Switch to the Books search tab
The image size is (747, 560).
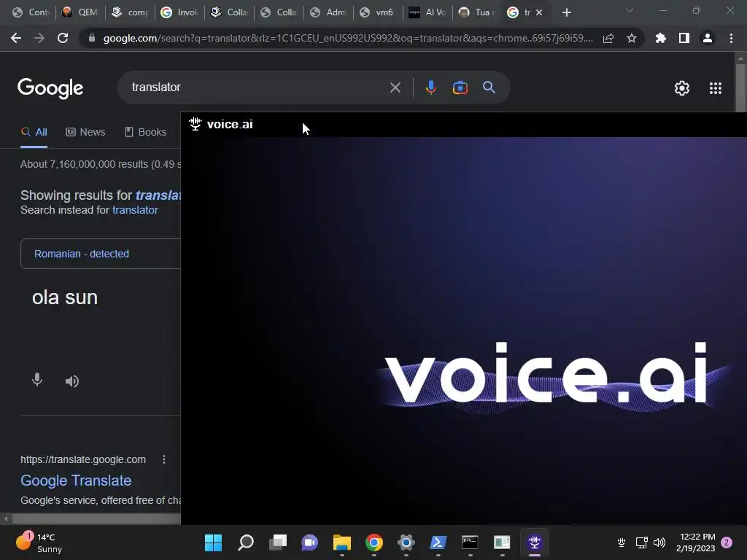(145, 132)
